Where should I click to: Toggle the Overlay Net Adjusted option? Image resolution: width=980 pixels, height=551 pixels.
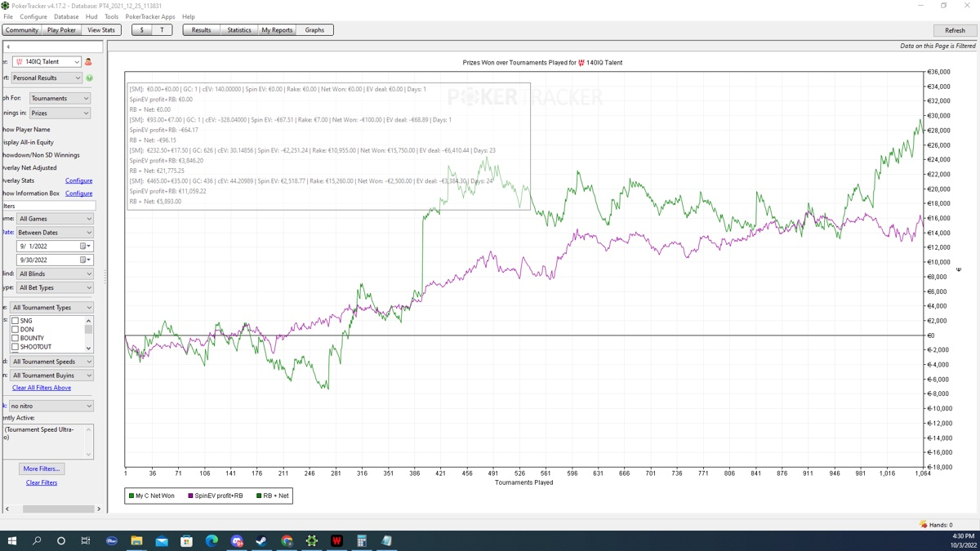coord(29,167)
